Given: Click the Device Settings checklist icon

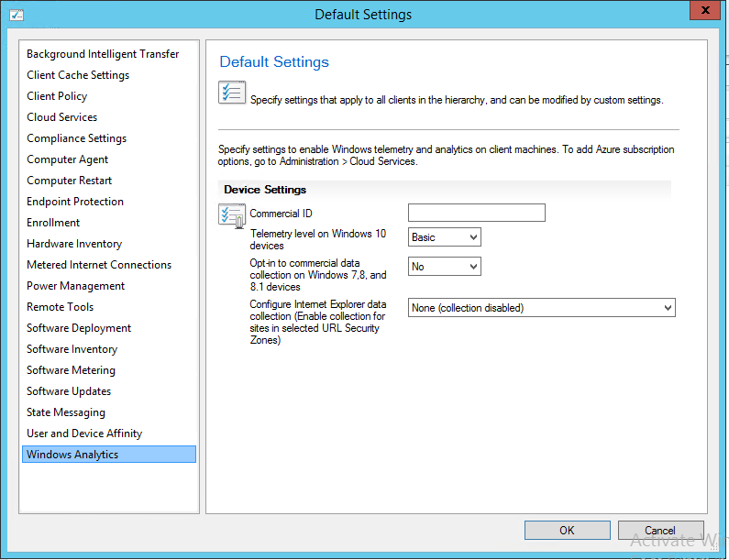Looking at the screenshot, I should tap(231, 216).
